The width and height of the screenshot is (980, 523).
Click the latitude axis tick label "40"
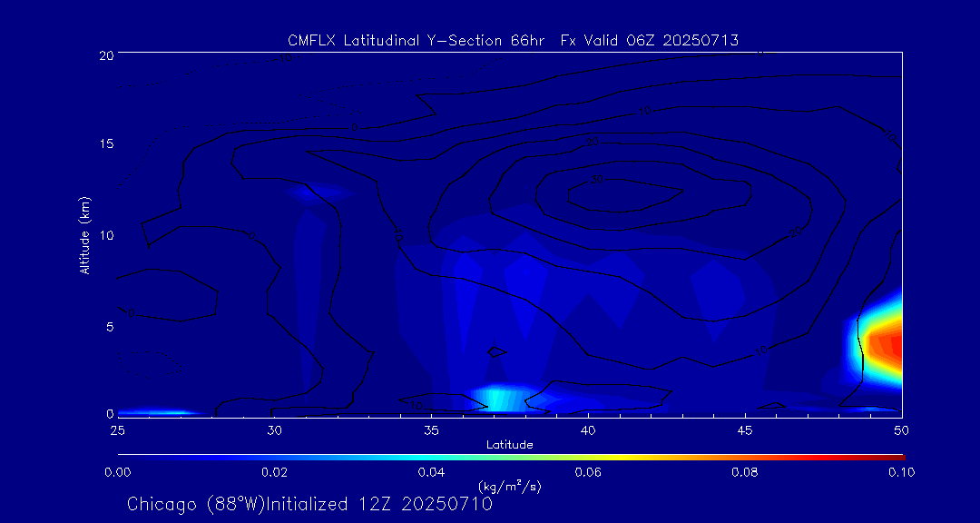tap(588, 429)
